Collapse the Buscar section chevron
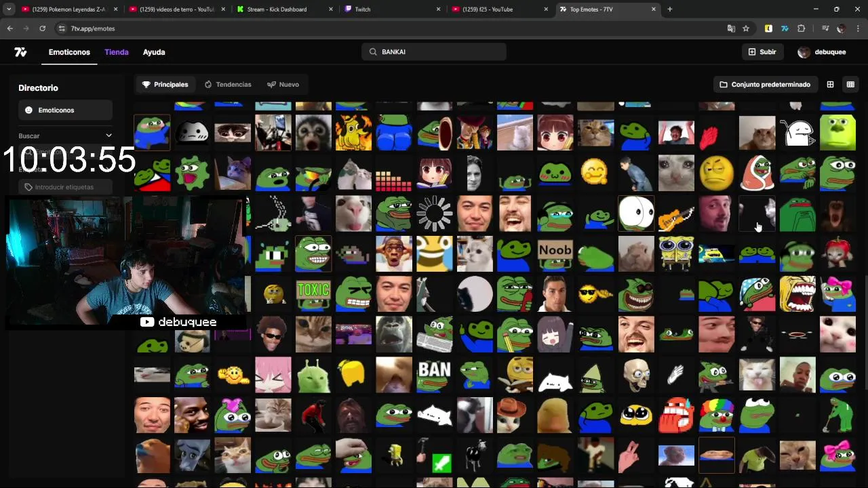The width and height of the screenshot is (868, 488). coord(108,136)
